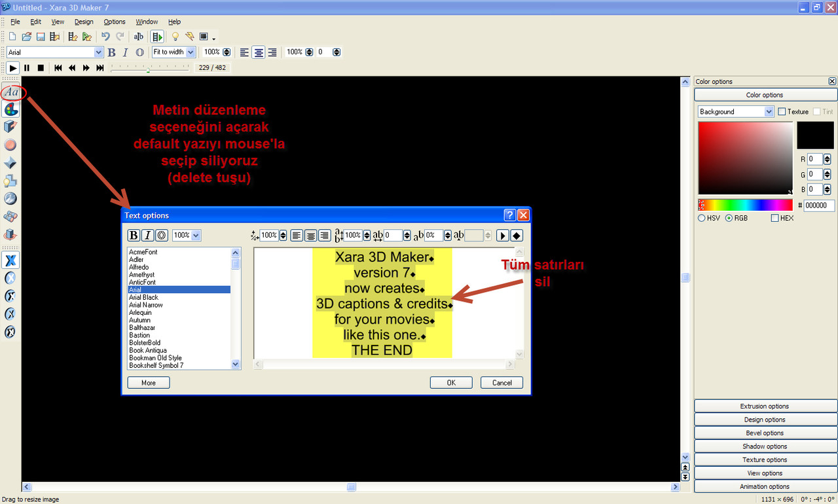This screenshot has width=838, height=504.
Task: Click the Undo arrow icon
Action: tap(105, 37)
